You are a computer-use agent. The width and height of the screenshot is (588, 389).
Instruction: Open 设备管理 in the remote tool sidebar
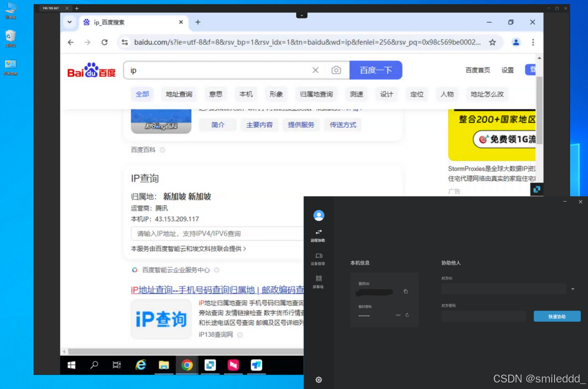pos(318,259)
